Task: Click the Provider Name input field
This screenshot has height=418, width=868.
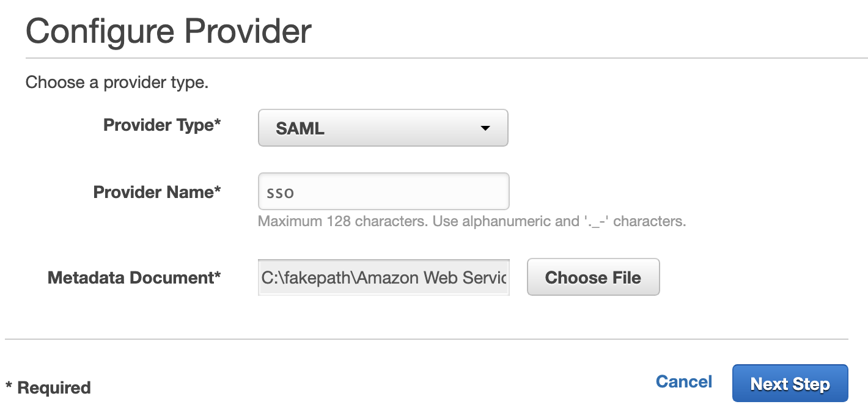Action: pyautogui.click(x=383, y=191)
